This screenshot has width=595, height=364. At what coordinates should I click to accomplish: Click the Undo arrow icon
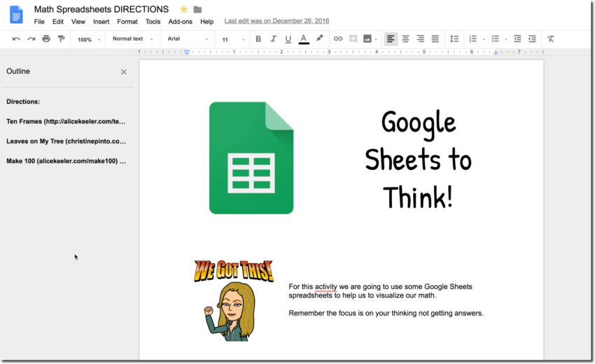coord(16,38)
